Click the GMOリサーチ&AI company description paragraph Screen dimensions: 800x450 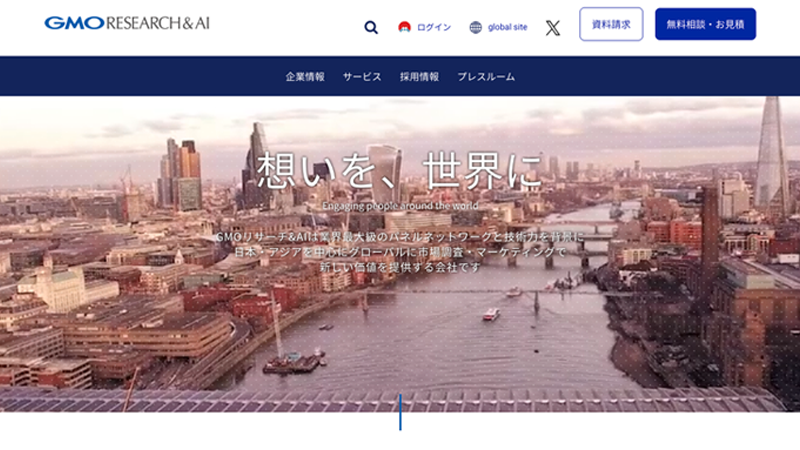pyautogui.click(x=399, y=252)
